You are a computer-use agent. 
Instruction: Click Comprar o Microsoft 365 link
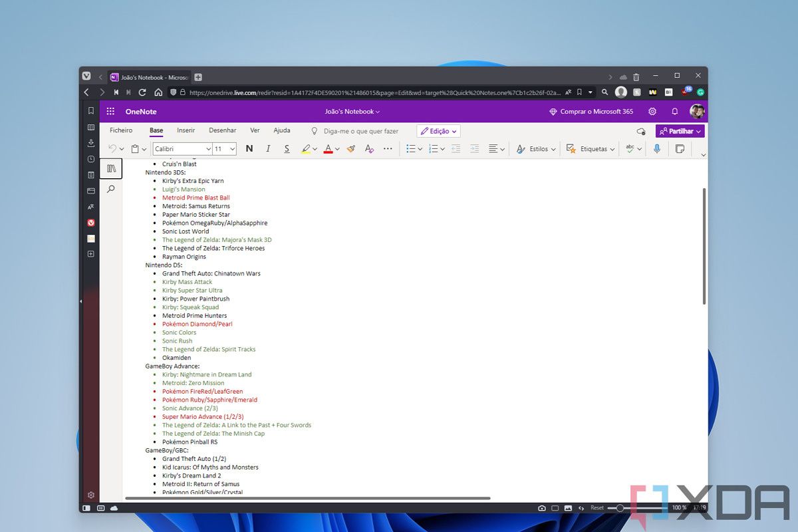click(x=591, y=112)
